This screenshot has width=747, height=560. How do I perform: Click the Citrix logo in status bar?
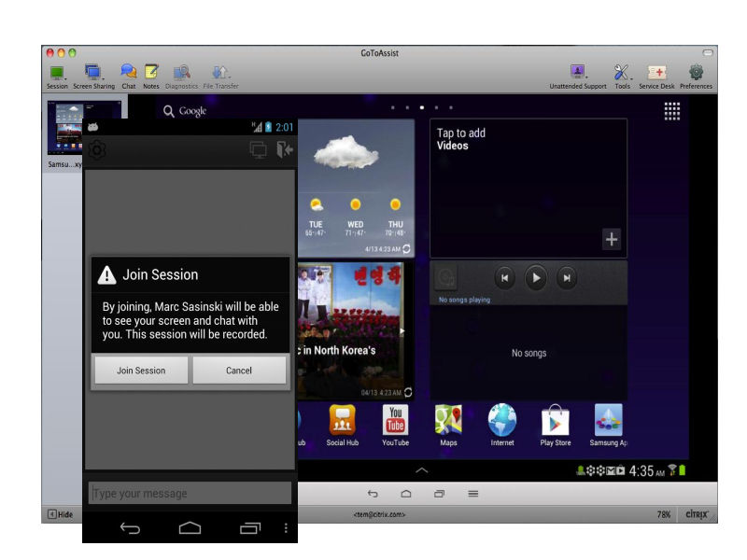(697, 514)
